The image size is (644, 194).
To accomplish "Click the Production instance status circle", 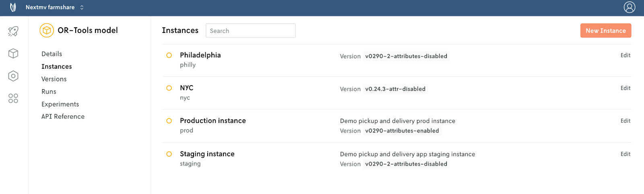I will pos(169,121).
